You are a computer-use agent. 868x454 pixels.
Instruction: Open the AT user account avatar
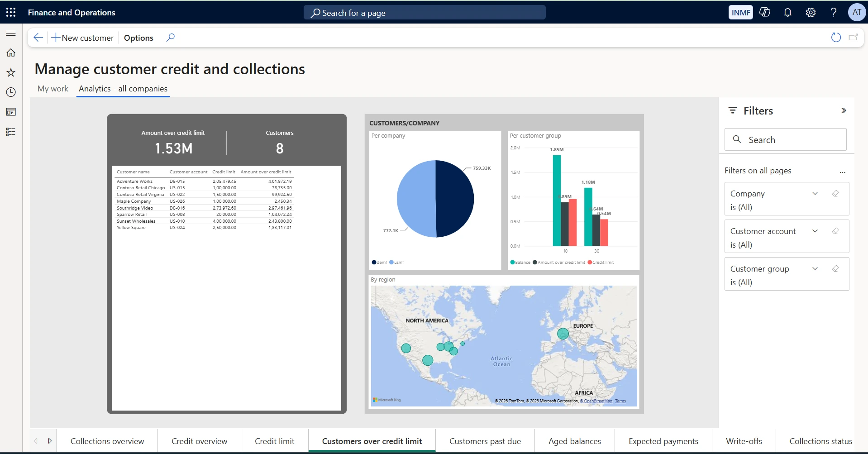click(857, 12)
